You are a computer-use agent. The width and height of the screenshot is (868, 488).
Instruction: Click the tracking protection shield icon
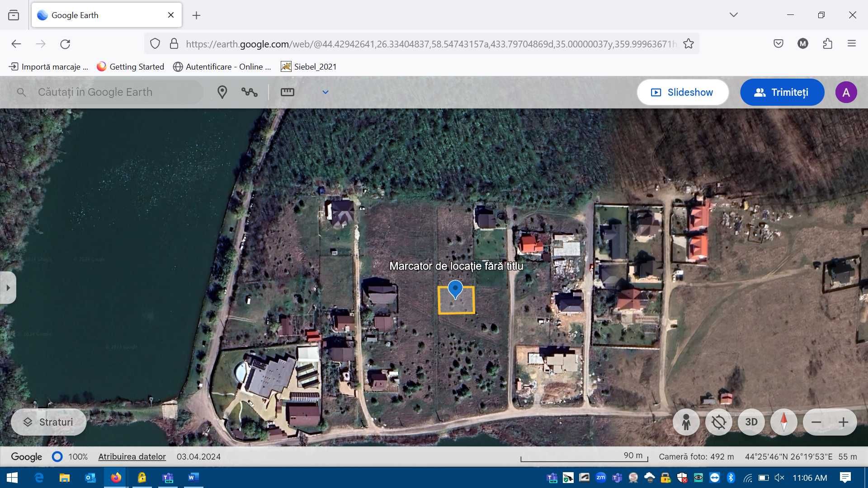[155, 44]
